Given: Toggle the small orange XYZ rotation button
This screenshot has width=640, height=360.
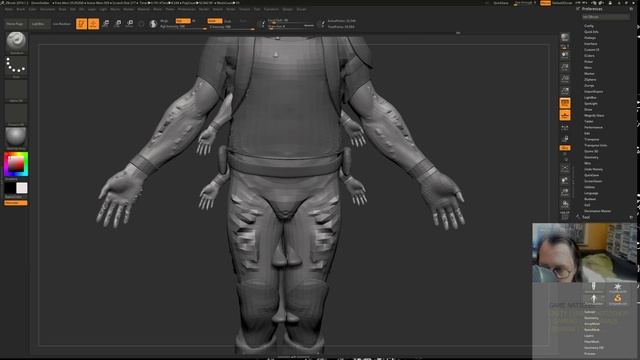Looking at the screenshot, I should click(565, 148).
